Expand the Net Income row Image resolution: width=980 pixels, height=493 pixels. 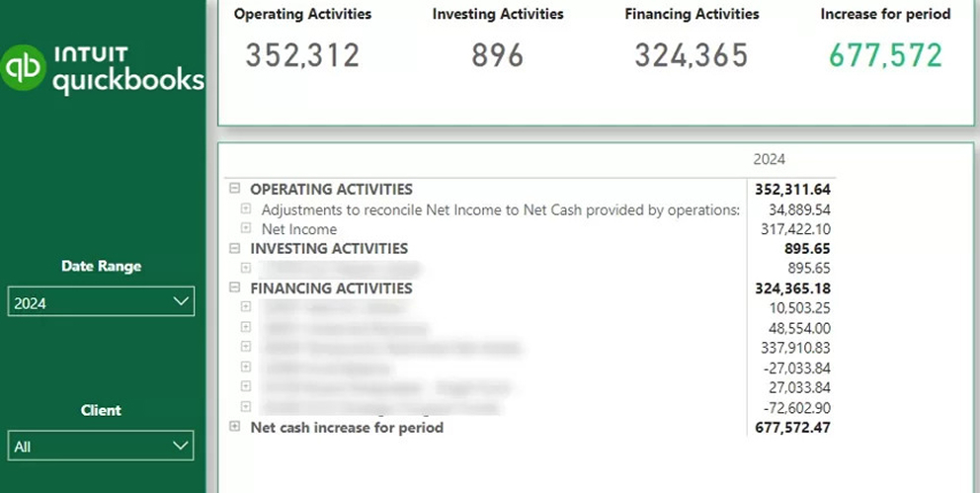[246, 228]
